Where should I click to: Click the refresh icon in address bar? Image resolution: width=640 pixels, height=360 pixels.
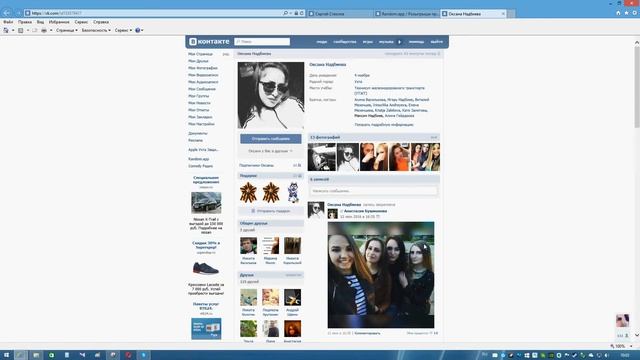(x=302, y=13)
